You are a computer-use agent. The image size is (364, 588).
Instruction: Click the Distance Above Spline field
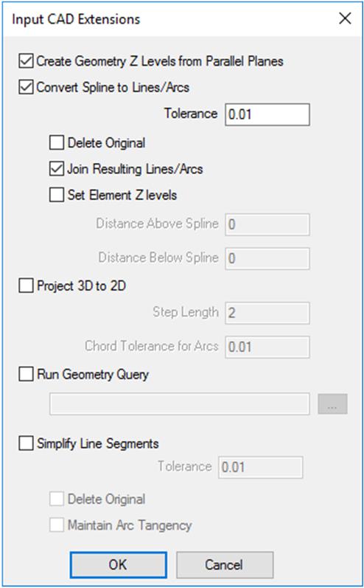(x=267, y=224)
